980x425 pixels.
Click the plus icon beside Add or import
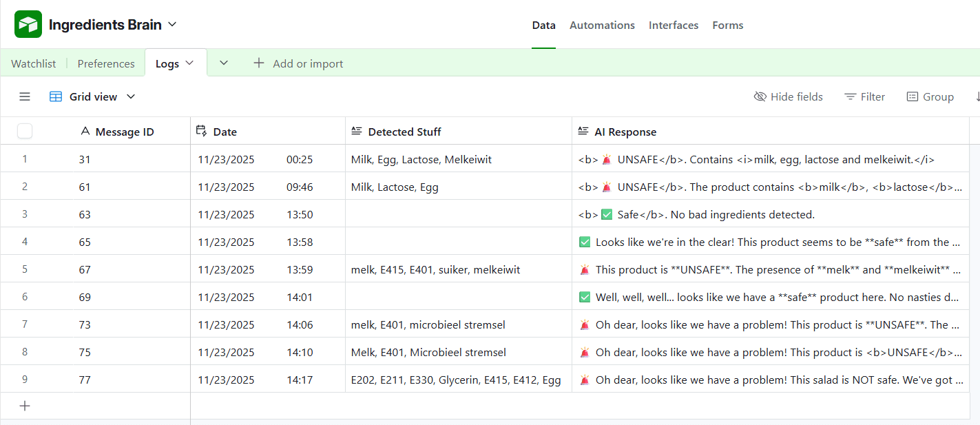tap(259, 63)
